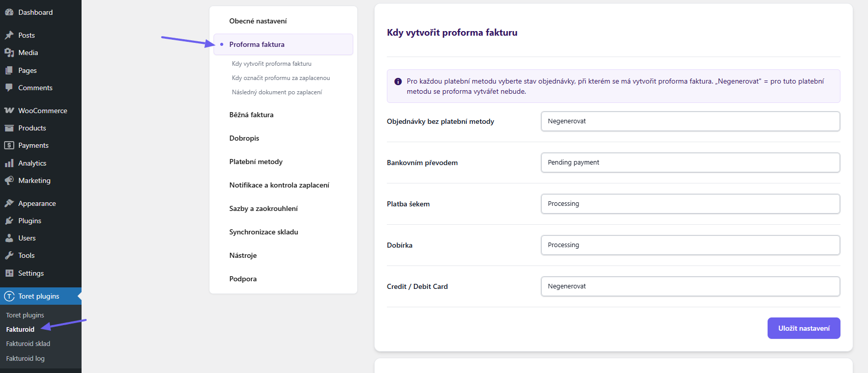Click the Products box icon
Image resolution: width=868 pixels, height=373 pixels.
(x=9, y=128)
